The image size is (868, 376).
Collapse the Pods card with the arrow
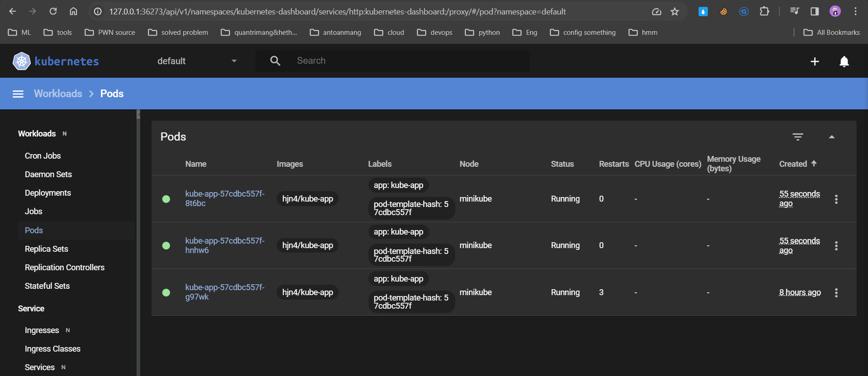coord(831,137)
